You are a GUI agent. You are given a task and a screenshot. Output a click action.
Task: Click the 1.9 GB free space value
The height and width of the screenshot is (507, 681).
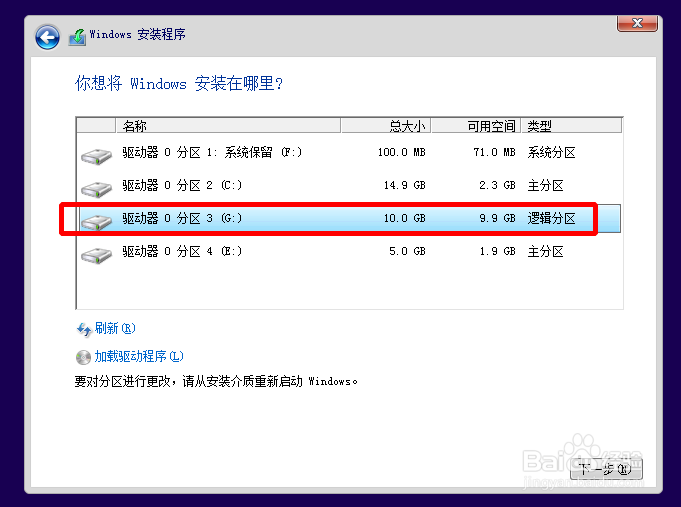pyautogui.click(x=497, y=251)
